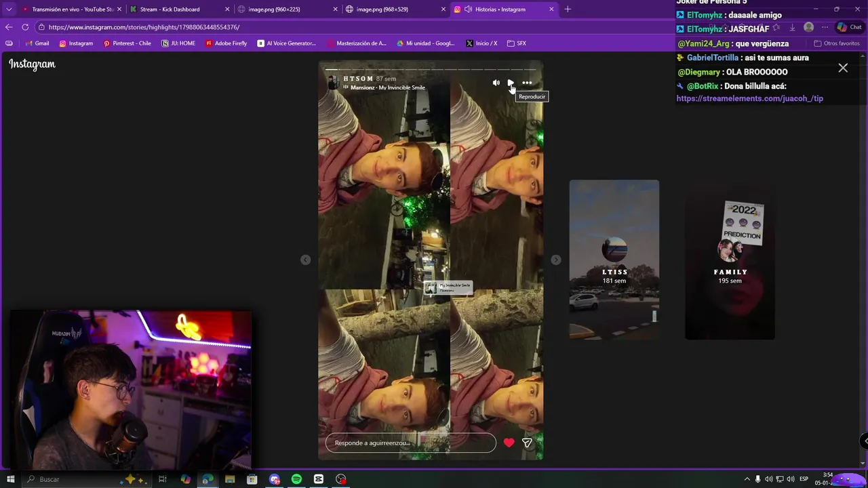
Task: Click the music sticker on the story
Action: pos(448,287)
